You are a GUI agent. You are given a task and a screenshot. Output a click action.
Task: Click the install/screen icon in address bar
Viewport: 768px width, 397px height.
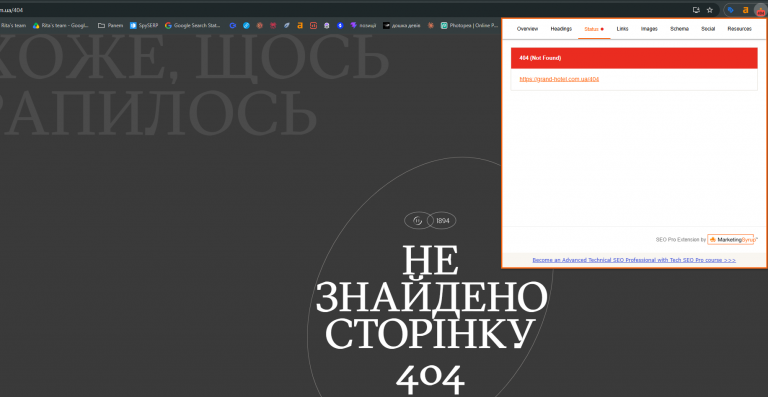(x=696, y=10)
